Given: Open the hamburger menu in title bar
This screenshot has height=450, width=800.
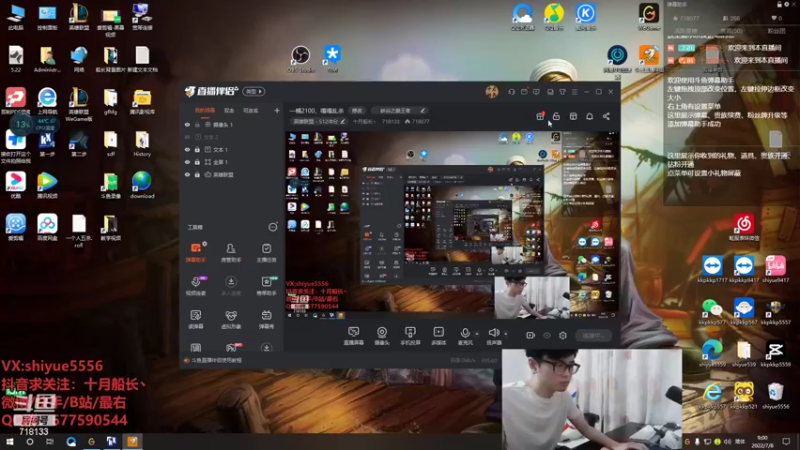Looking at the screenshot, I should pyautogui.click(x=574, y=92).
